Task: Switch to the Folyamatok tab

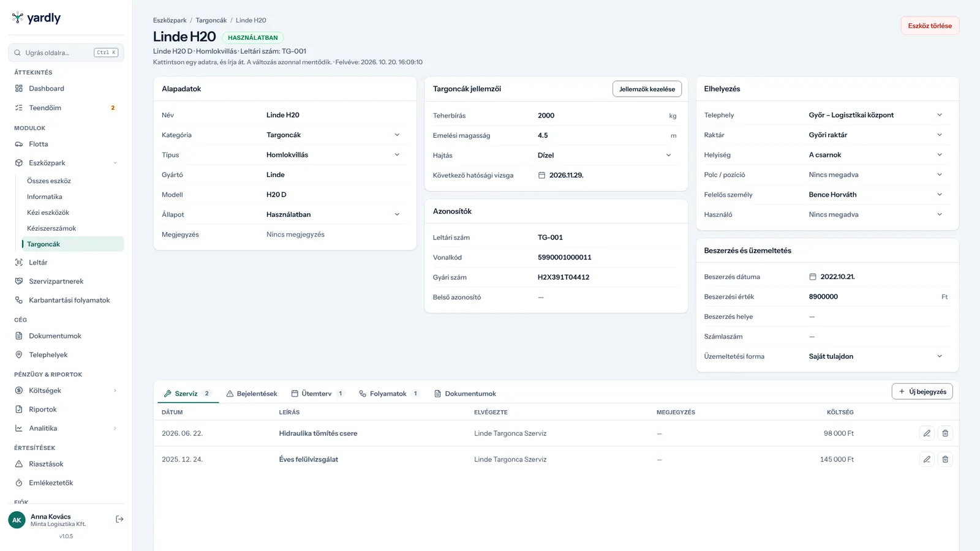Action: pyautogui.click(x=390, y=394)
